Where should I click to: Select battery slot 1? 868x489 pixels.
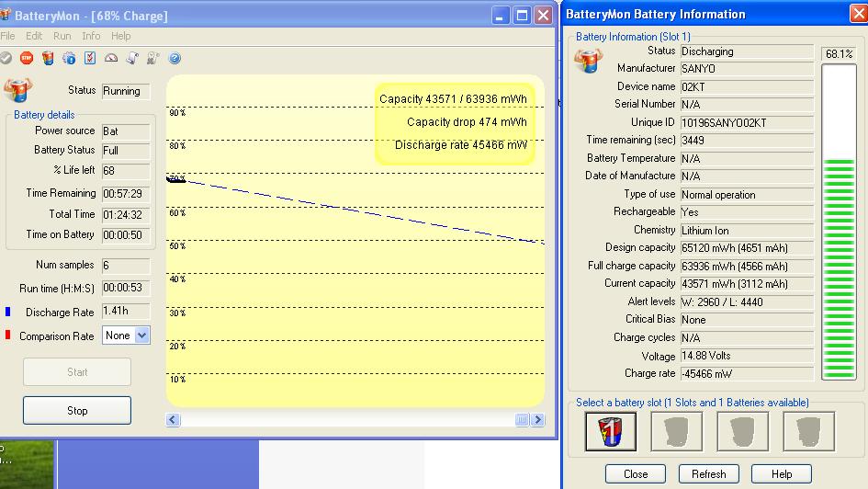[x=611, y=431]
